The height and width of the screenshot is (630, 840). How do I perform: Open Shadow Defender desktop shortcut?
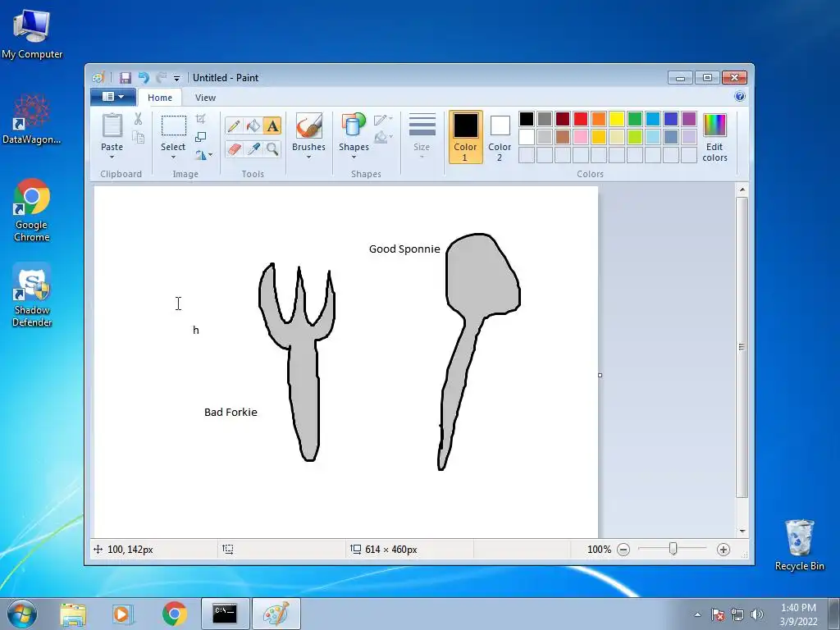pyautogui.click(x=32, y=295)
